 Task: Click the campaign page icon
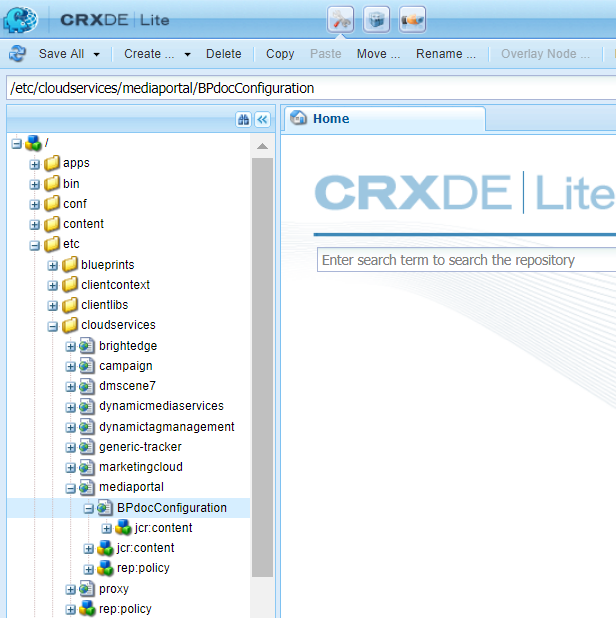click(87, 366)
